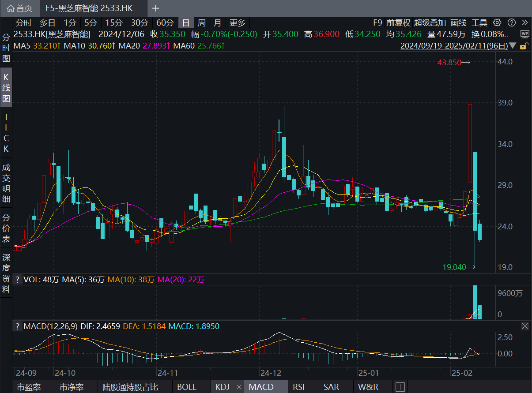Image resolution: width=532 pixels, height=393 pixels.
Task: Select the 1分 period
Action: 70,23
